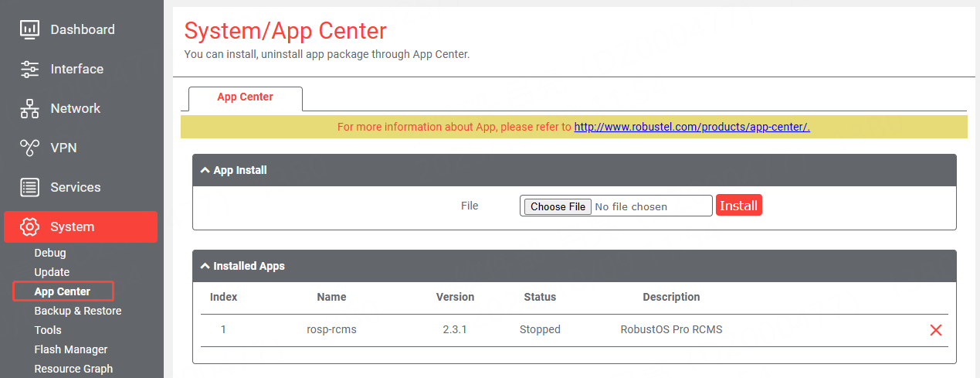Click the rosp-rcms app row name

pos(331,329)
